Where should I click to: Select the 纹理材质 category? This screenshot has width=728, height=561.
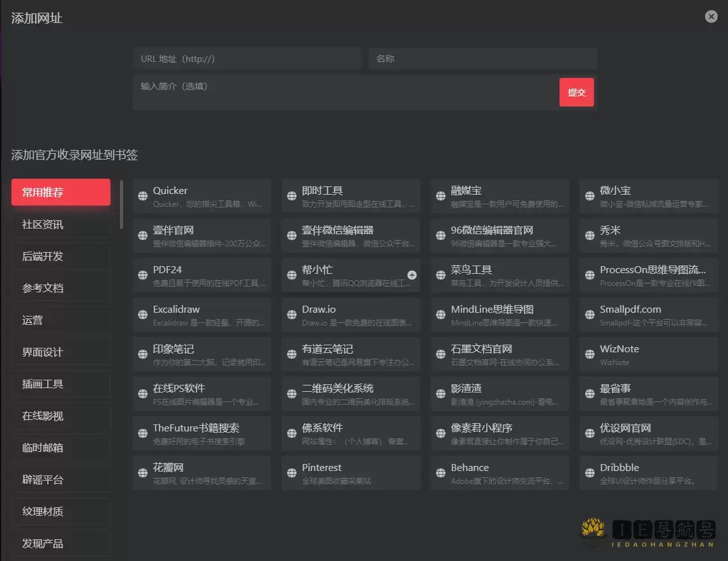[x=61, y=511]
